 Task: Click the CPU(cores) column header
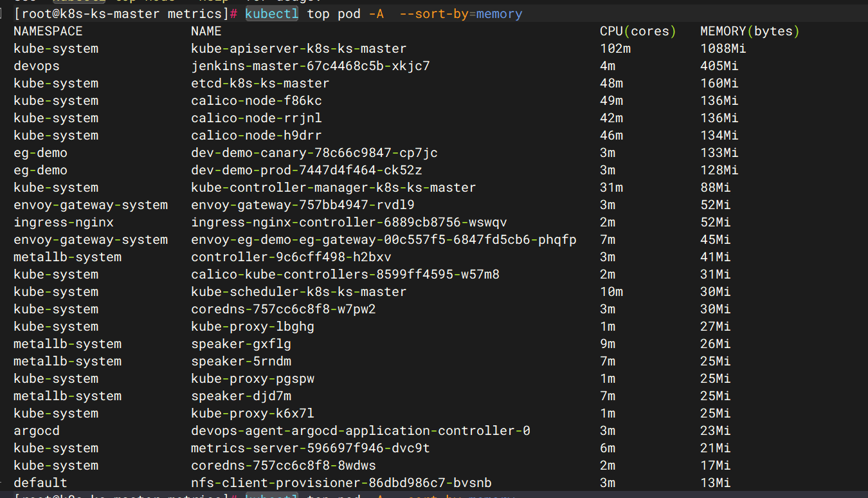637,31
